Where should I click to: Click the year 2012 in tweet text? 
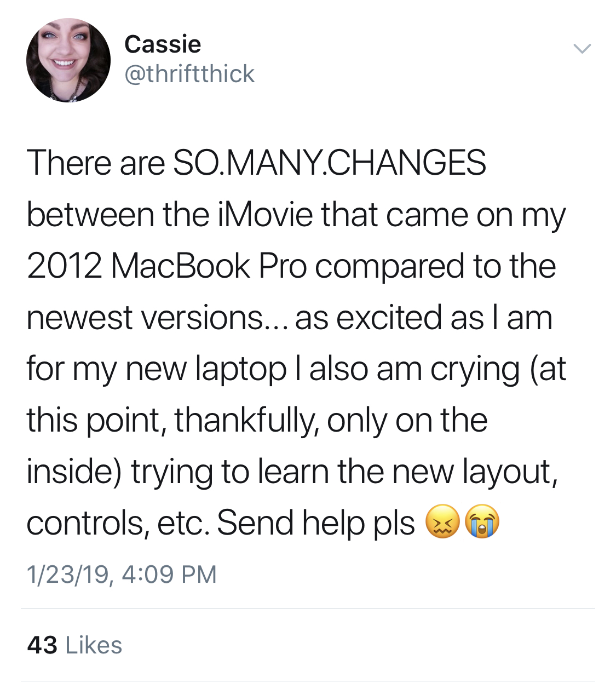tap(64, 266)
